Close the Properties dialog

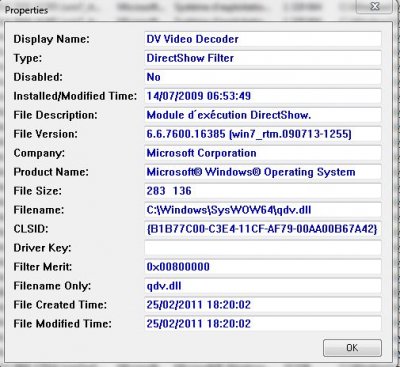tap(374, 6)
